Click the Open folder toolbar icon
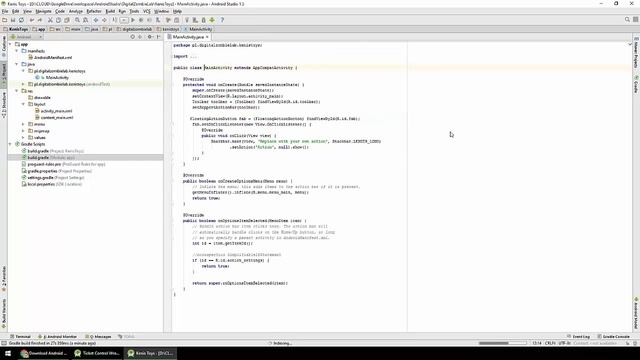Screen dimensions: 640x360 tap(4, 20)
